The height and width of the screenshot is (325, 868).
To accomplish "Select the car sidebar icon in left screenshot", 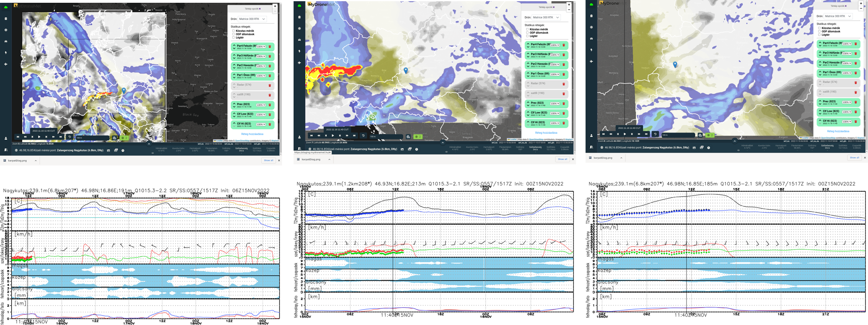I will (x=6, y=41).
